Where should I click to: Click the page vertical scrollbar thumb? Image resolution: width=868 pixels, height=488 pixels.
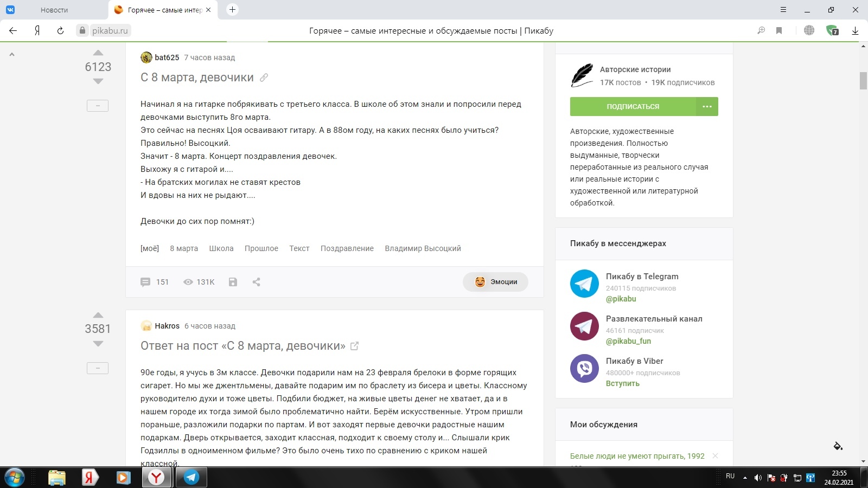(863, 81)
